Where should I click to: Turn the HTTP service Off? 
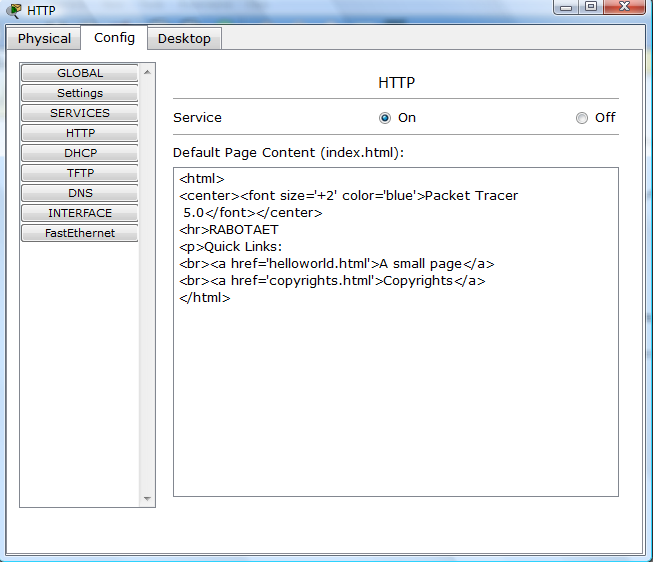(x=582, y=118)
